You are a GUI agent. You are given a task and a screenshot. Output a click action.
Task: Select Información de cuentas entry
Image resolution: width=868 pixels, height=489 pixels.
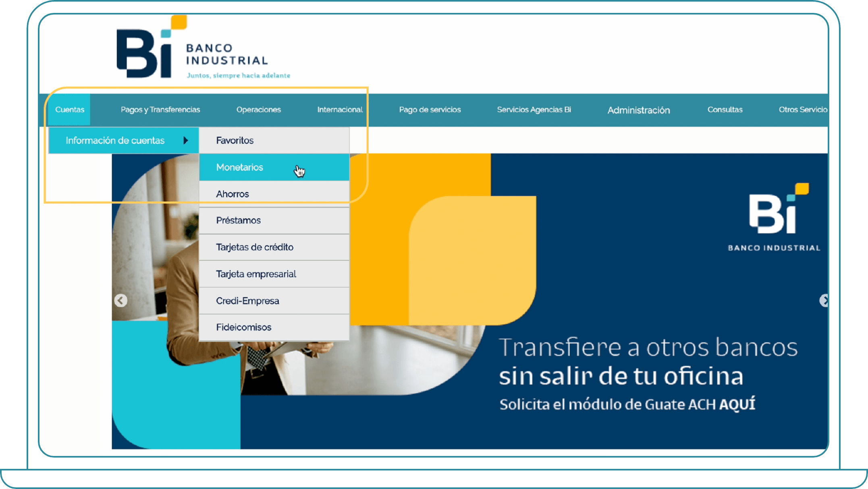[x=124, y=140]
